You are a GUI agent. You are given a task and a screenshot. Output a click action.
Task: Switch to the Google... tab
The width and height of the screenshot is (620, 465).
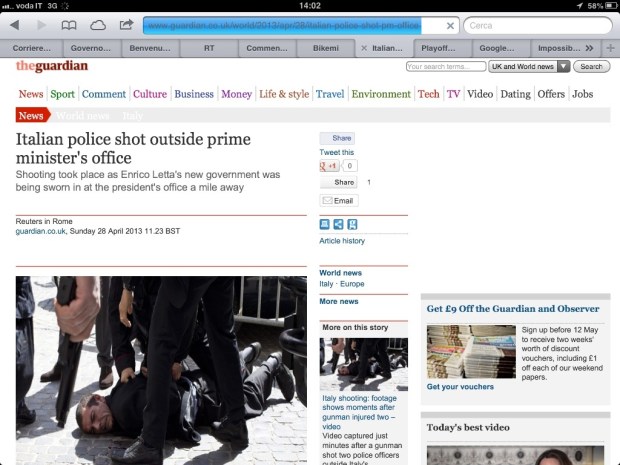[x=497, y=48]
